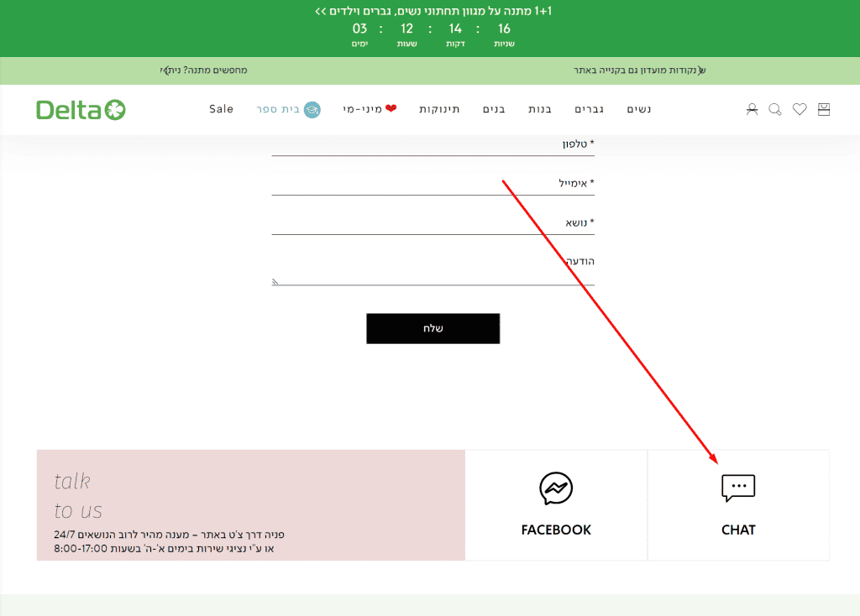Open the wishlist heart icon
860x616 pixels.
click(x=800, y=109)
